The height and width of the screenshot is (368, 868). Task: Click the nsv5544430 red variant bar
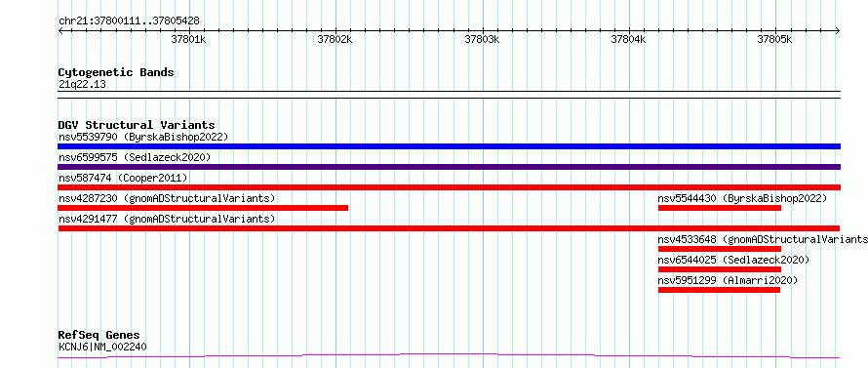coord(720,208)
